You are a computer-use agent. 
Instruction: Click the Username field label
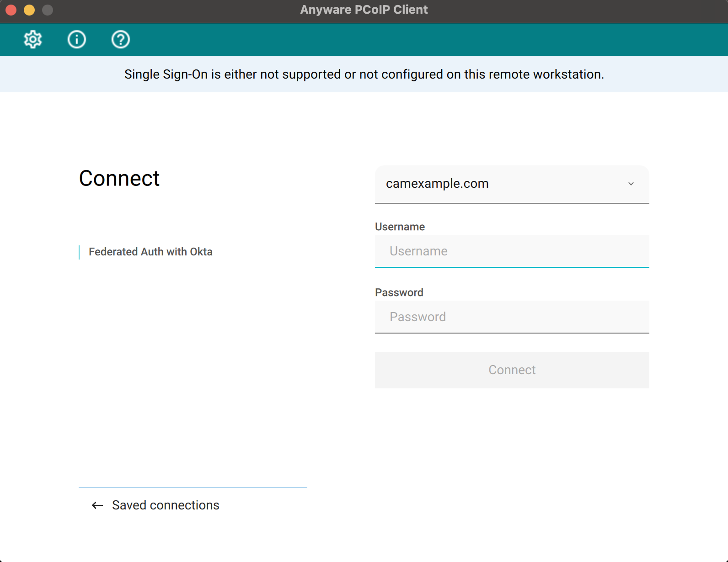(400, 227)
